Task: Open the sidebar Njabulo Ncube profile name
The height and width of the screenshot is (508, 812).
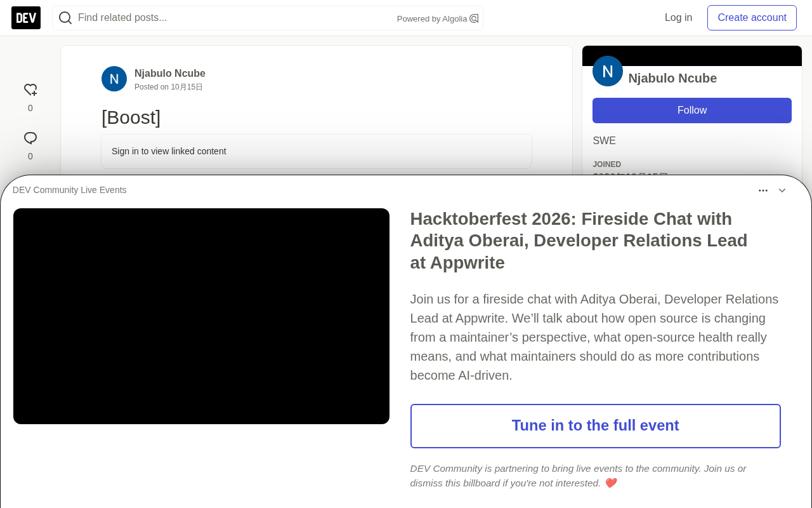Action: tap(672, 78)
